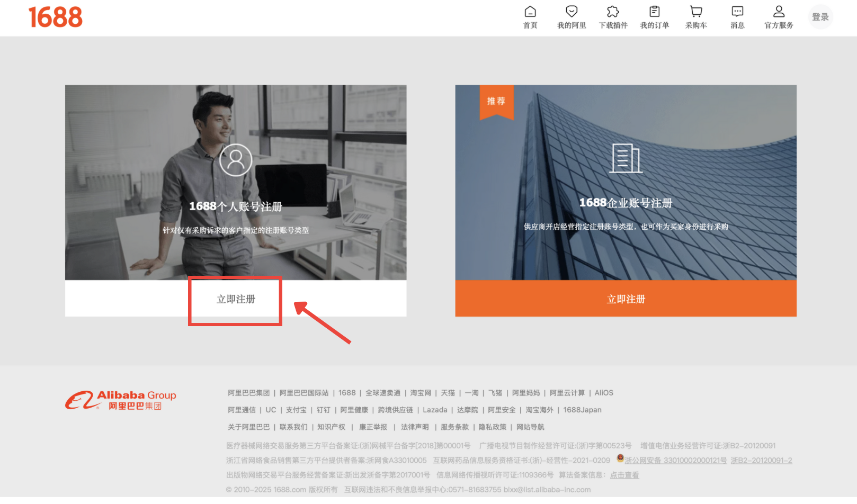Open 隐私政策 footer link
Screen dimensions: 857x504
coord(493,427)
